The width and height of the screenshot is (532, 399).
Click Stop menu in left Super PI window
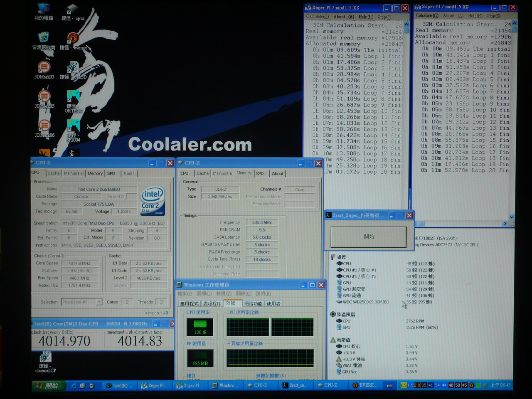pyautogui.click(x=384, y=17)
